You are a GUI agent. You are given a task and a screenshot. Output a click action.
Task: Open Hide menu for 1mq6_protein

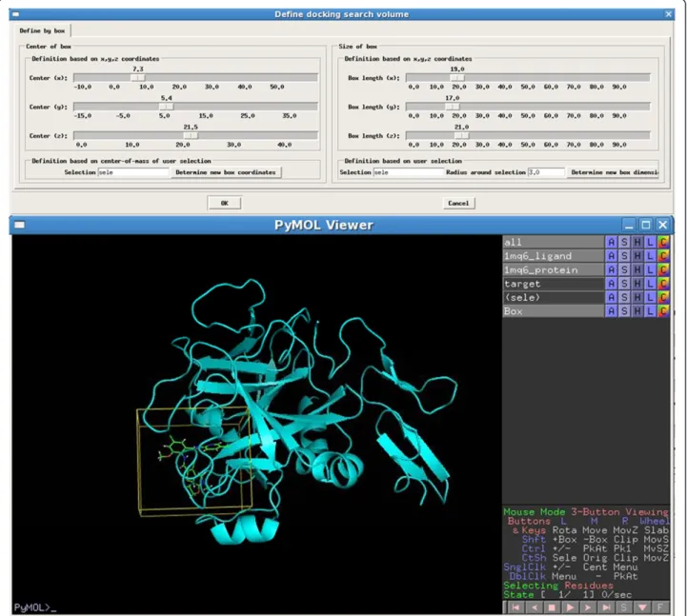637,269
